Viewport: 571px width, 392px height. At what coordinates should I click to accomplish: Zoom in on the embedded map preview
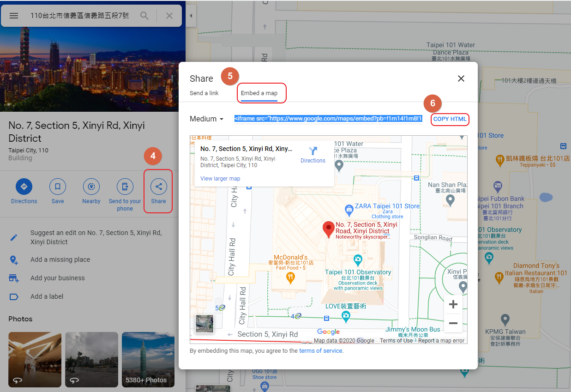[453, 304]
